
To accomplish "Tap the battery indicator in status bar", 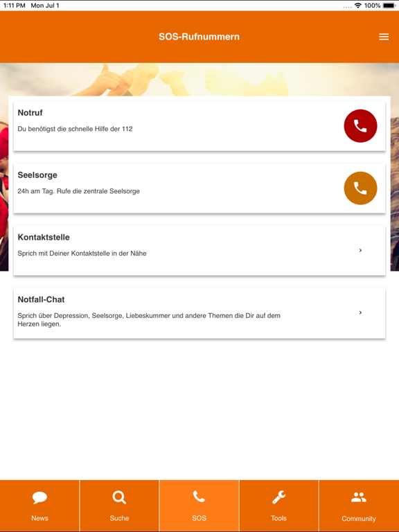I will 389,6.
